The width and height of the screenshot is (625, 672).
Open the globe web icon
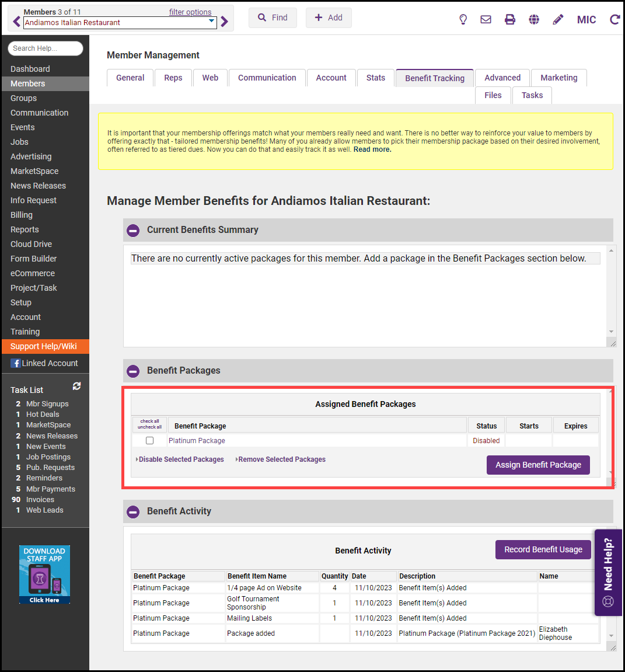click(x=534, y=19)
